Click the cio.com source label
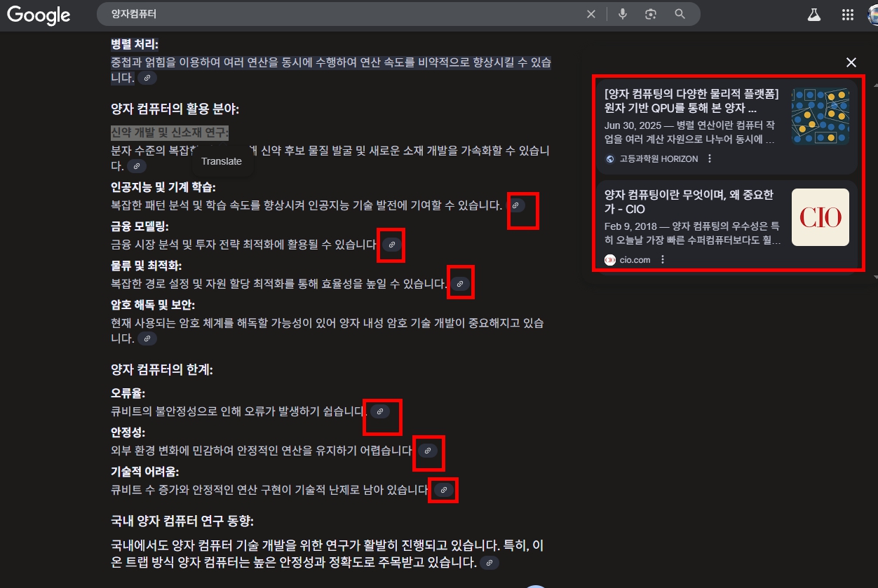 click(x=635, y=260)
